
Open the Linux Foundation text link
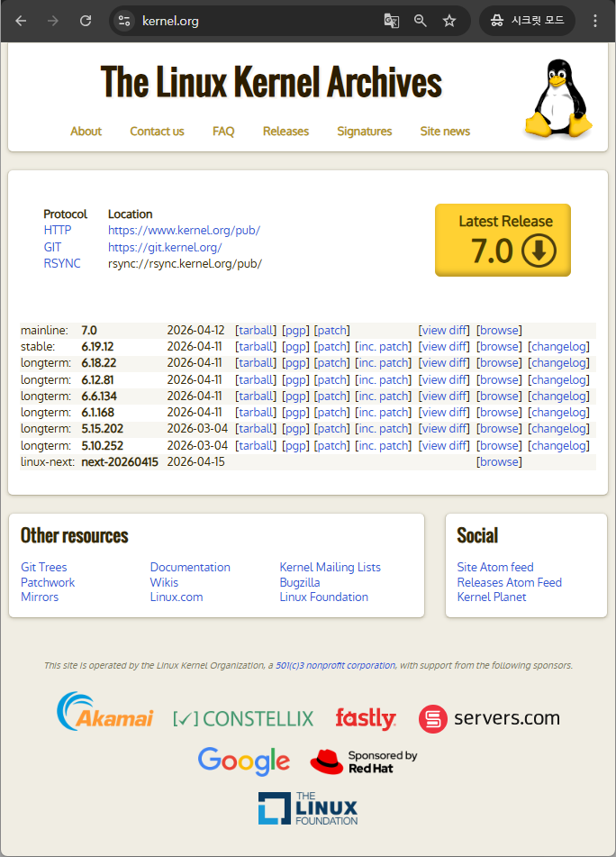[x=324, y=597]
